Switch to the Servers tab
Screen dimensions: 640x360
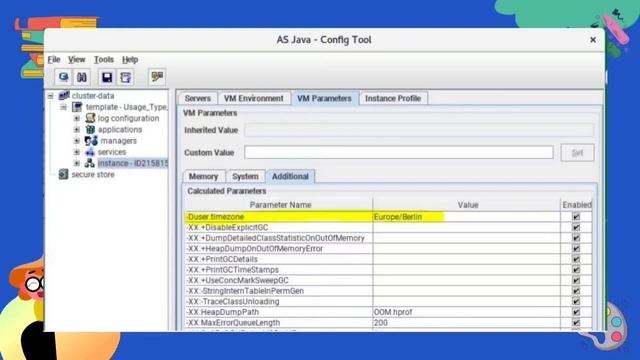198,98
